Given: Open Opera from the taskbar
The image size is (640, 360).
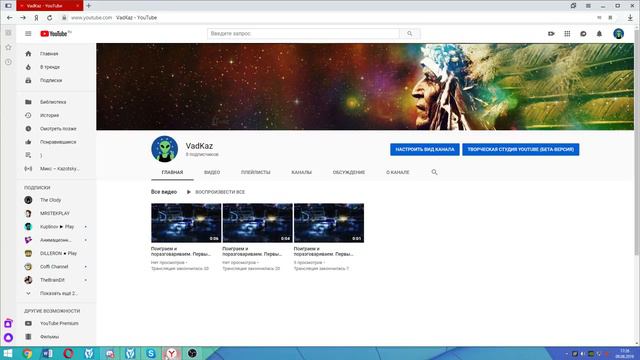Looking at the screenshot, I should pos(68,353).
